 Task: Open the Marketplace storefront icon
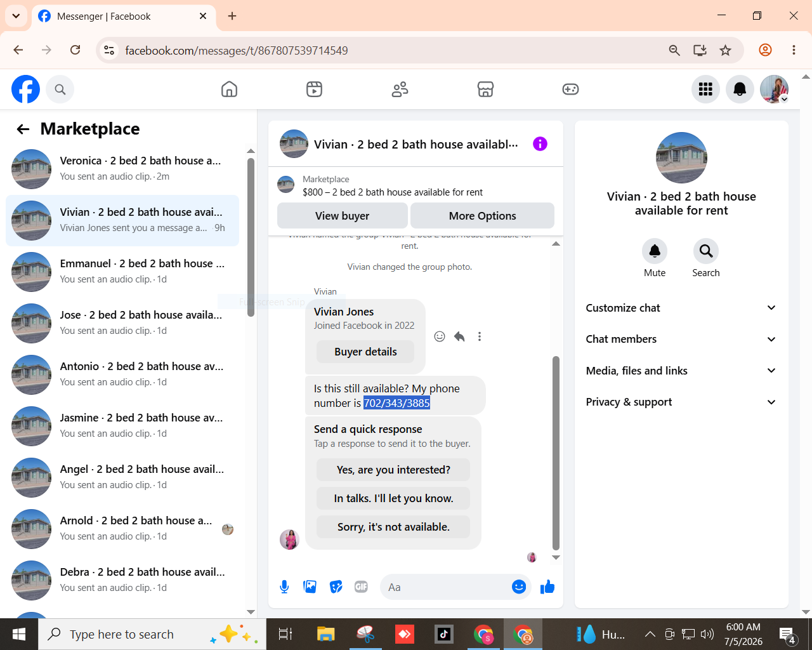[485, 90]
